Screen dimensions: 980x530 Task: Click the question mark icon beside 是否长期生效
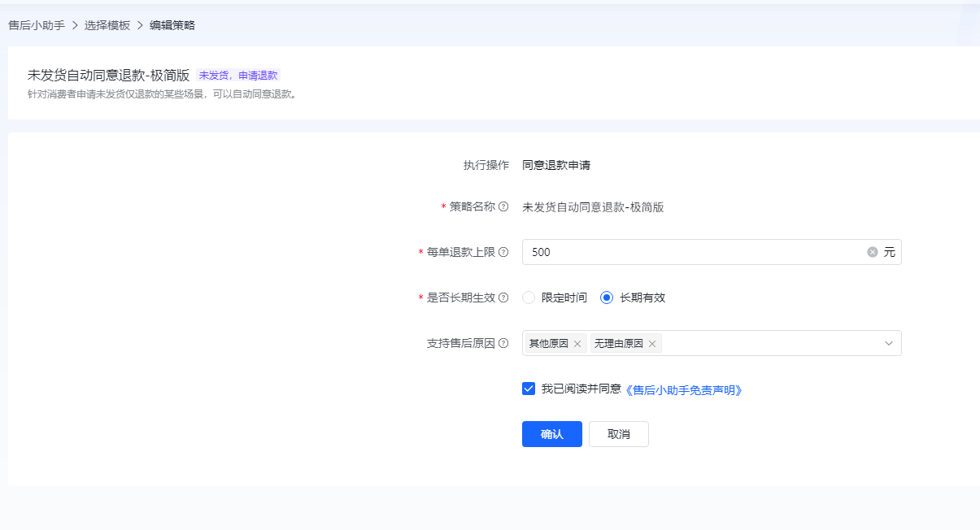point(503,298)
